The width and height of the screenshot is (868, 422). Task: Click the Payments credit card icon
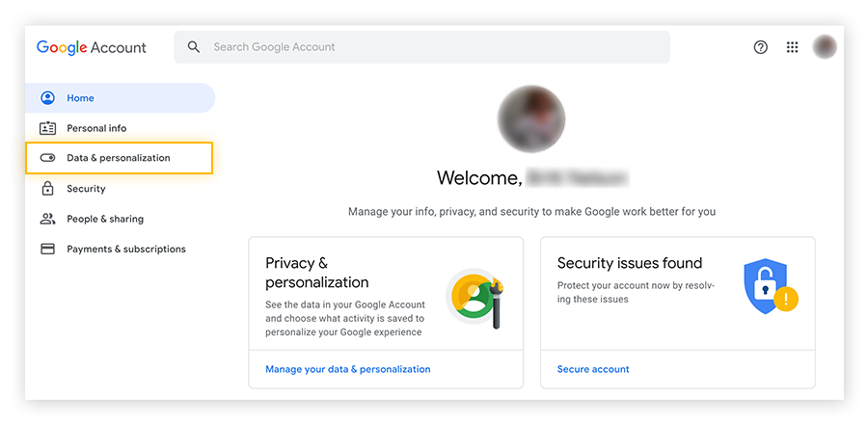click(x=47, y=249)
